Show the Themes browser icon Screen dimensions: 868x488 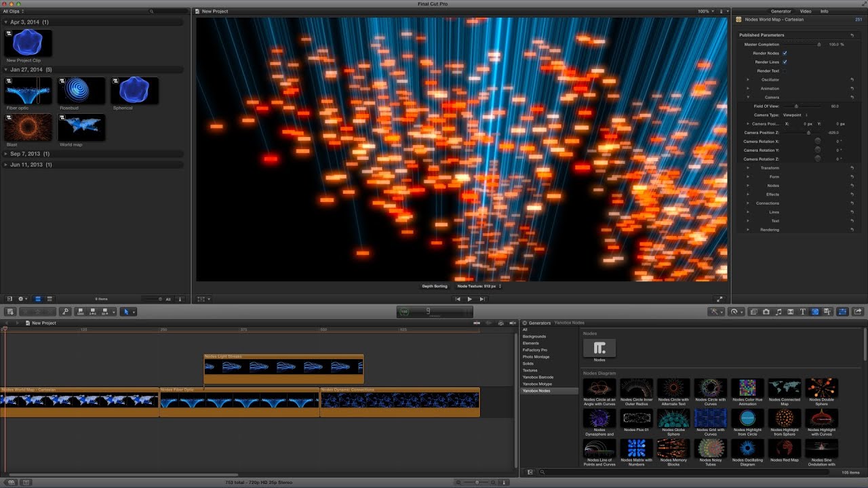827,312
